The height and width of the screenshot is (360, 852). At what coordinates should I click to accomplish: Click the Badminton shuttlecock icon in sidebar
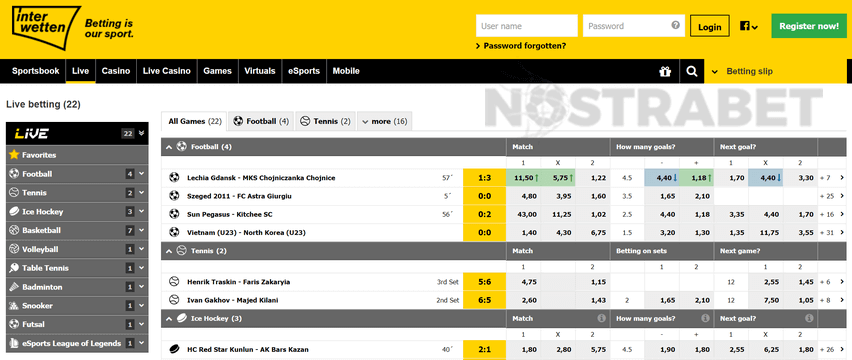click(14, 287)
